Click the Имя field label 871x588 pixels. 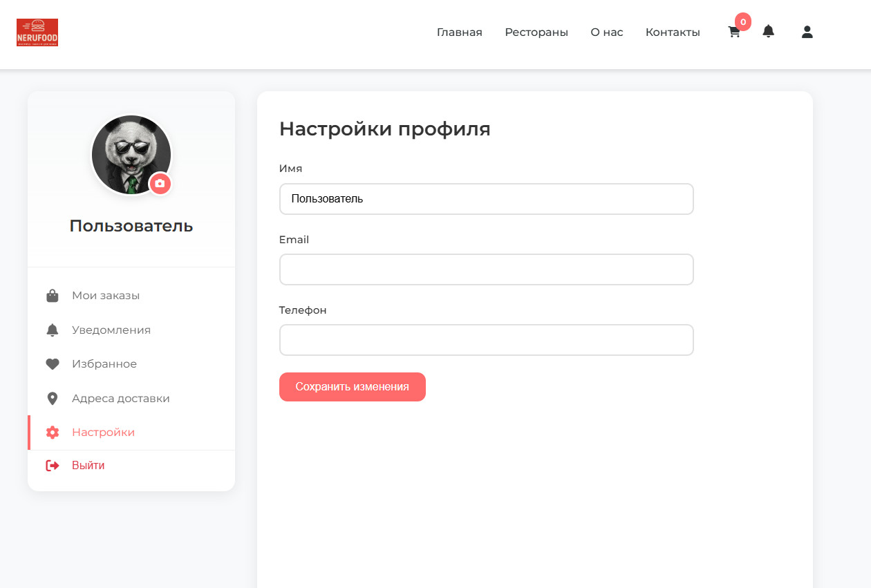(x=291, y=169)
